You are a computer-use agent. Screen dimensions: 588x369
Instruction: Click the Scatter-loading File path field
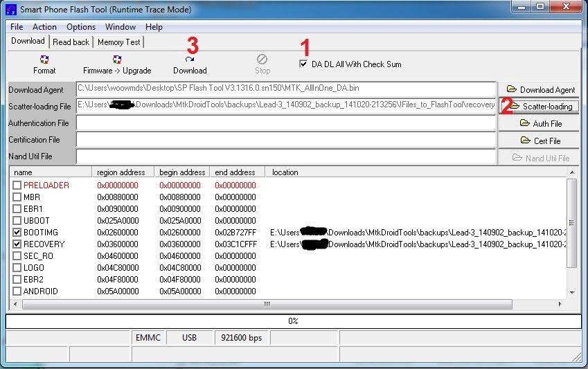[286, 105]
